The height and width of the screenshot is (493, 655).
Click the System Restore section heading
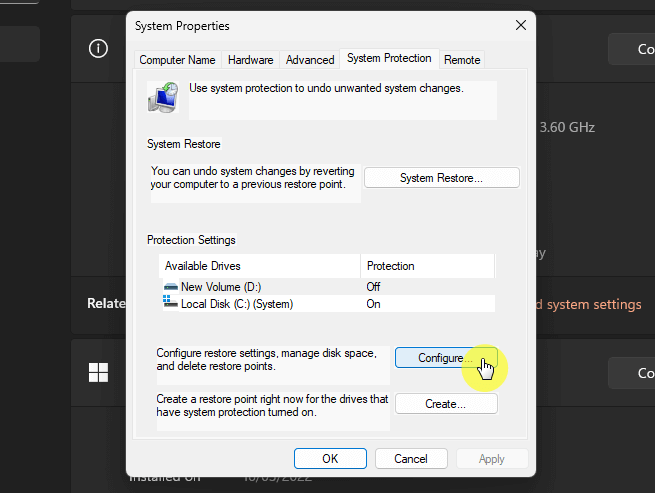pos(184,144)
